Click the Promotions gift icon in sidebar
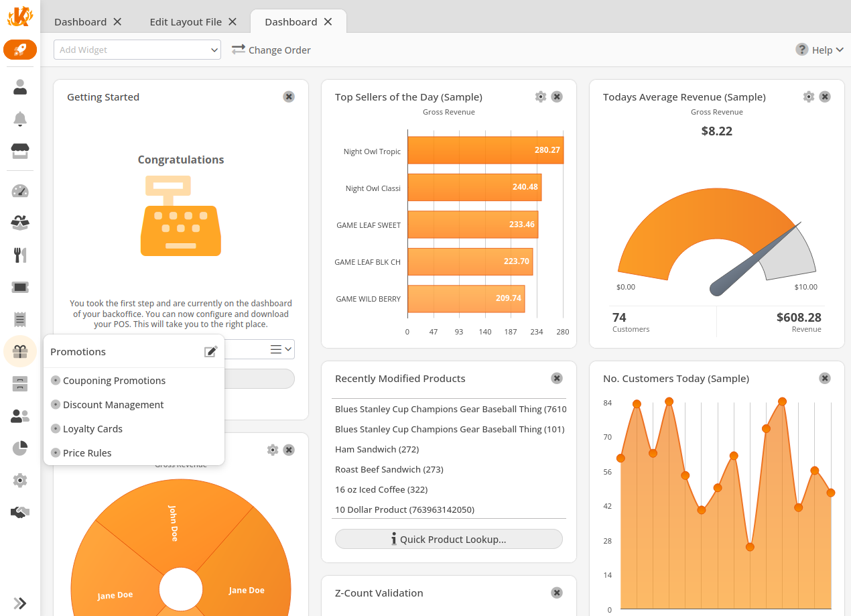This screenshot has width=851, height=616. point(20,351)
